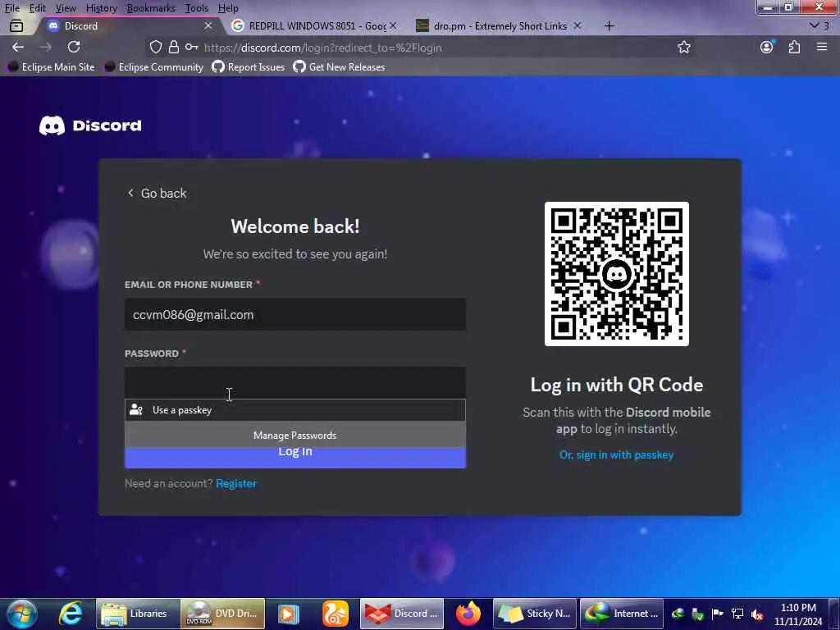Open Internet Explorer from the taskbar
This screenshot has height=630, width=840.
click(x=71, y=614)
